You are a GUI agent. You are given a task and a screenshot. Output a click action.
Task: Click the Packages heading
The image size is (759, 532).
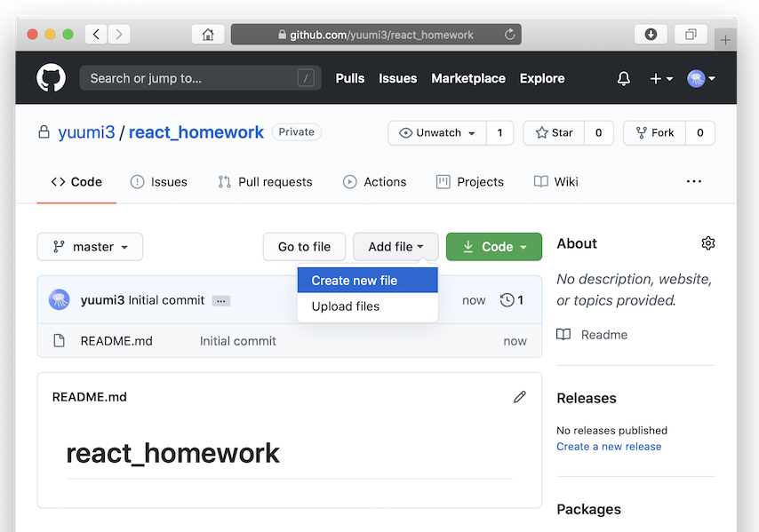point(588,509)
